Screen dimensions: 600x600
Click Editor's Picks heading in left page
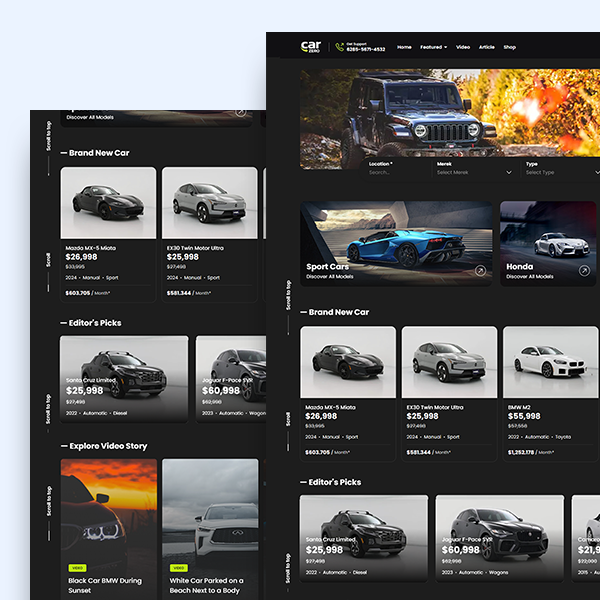coord(95,323)
